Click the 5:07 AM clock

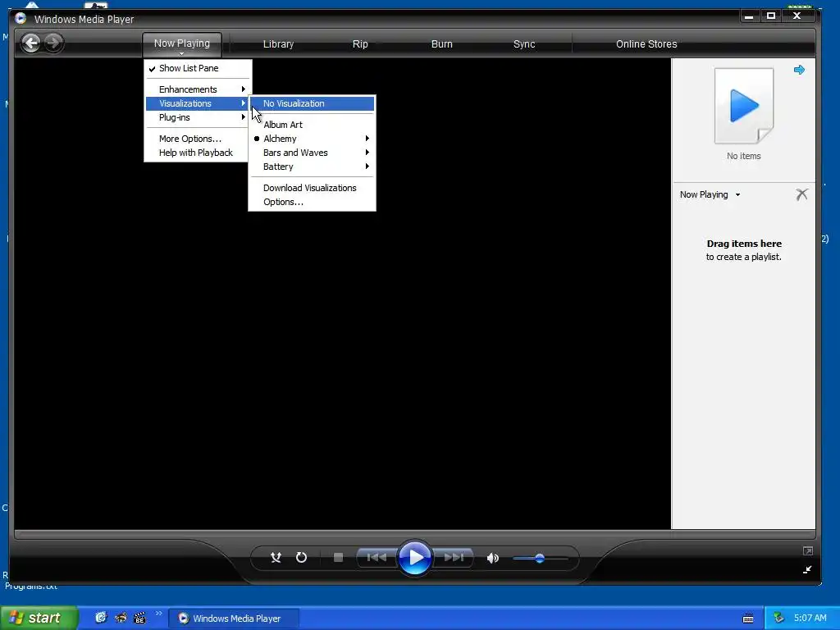[810, 618]
